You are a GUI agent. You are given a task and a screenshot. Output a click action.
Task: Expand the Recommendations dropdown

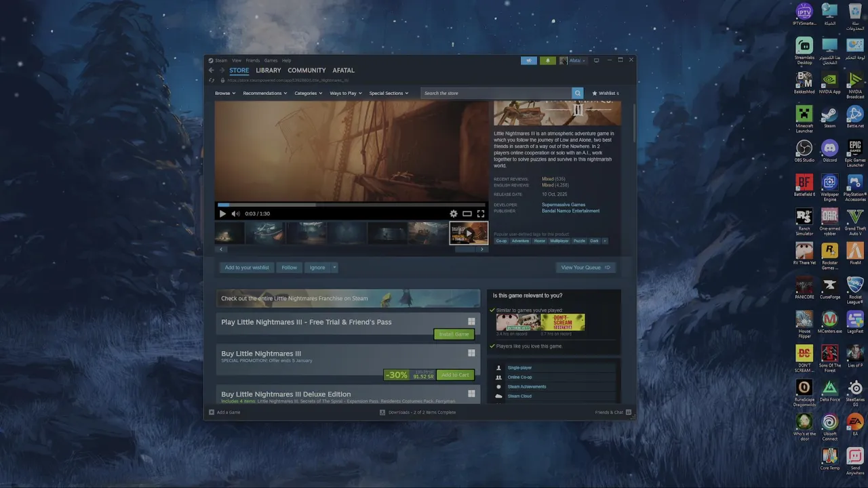coord(264,93)
